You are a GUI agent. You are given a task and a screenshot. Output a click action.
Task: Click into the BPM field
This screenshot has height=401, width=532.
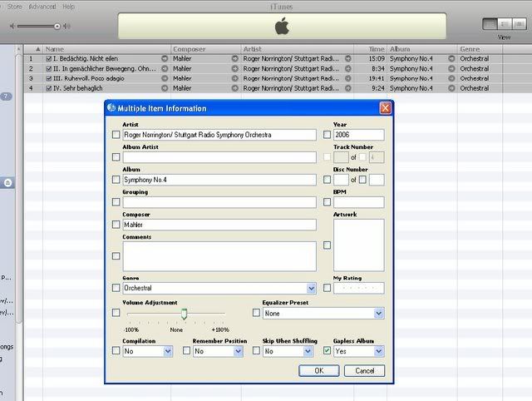click(359, 202)
